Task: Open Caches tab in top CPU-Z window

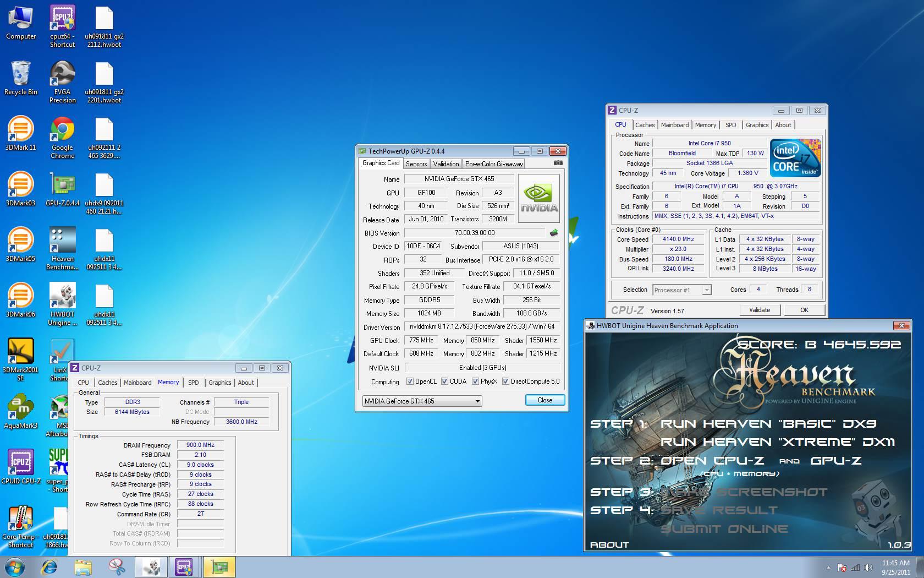Action: 645,125
